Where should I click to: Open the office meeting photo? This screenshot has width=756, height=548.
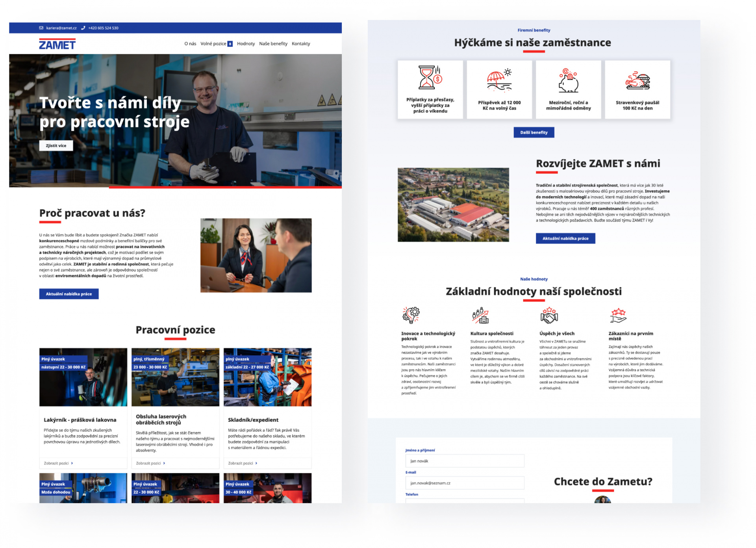256,255
